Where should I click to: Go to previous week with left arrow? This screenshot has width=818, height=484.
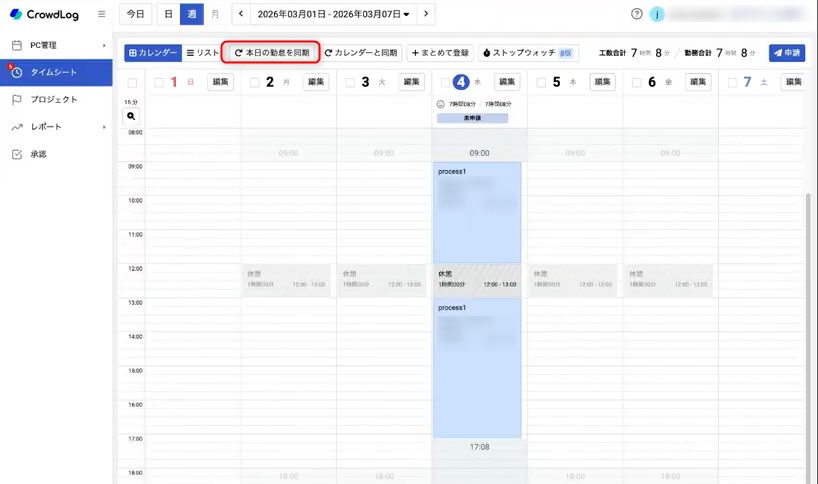coord(241,14)
